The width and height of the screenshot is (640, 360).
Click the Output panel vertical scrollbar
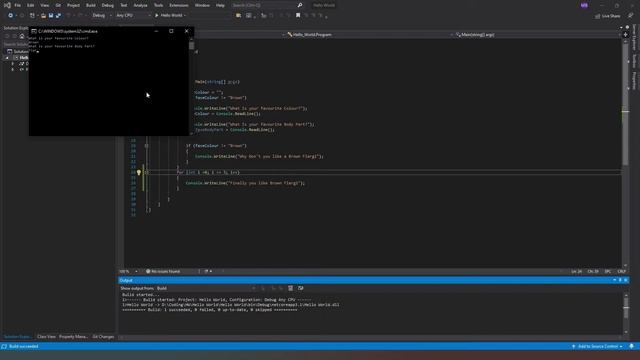coord(626,313)
